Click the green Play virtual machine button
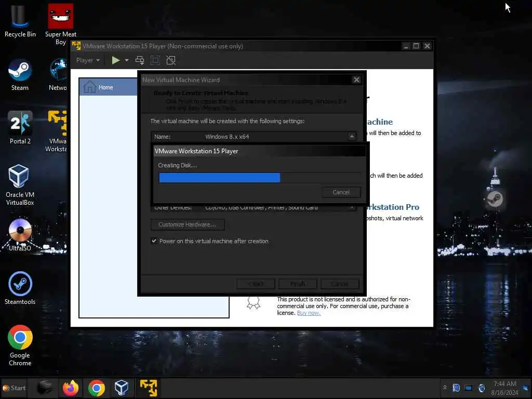The image size is (532, 399). 116,60
